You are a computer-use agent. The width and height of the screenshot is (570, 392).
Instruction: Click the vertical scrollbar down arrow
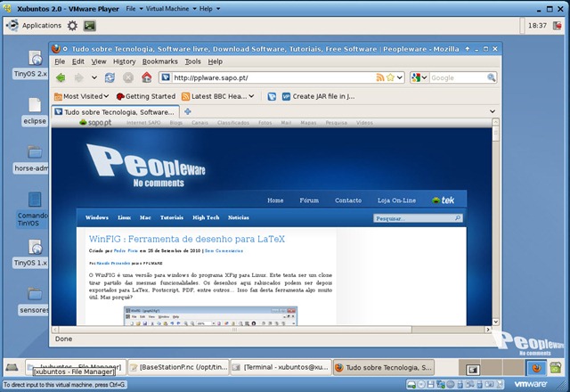pyautogui.click(x=495, y=322)
